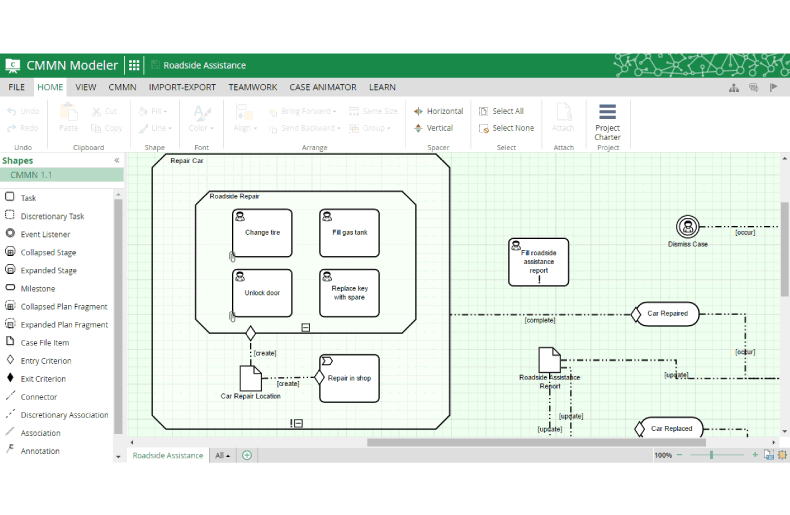Select the Repair in shop task
This screenshot has width=790, height=515.
[x=350, y=378]
